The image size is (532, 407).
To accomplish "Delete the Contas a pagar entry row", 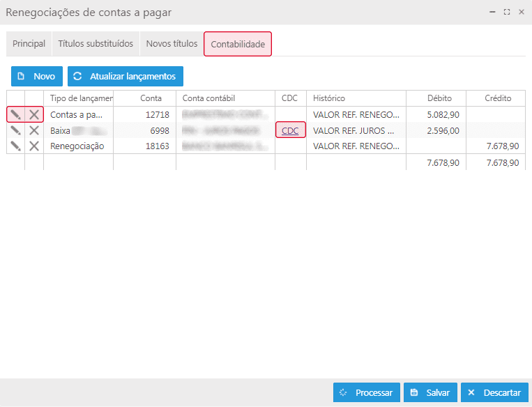I will pos(34,114).
